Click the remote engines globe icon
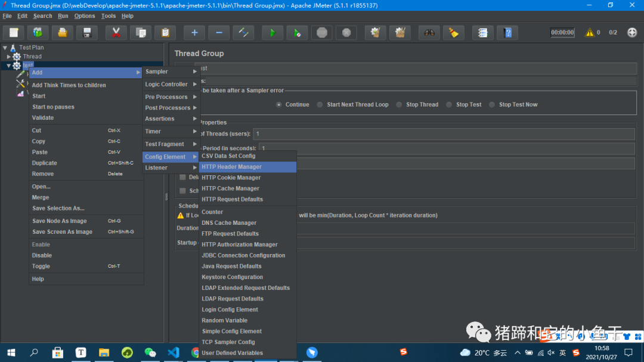 click(632, 32)
